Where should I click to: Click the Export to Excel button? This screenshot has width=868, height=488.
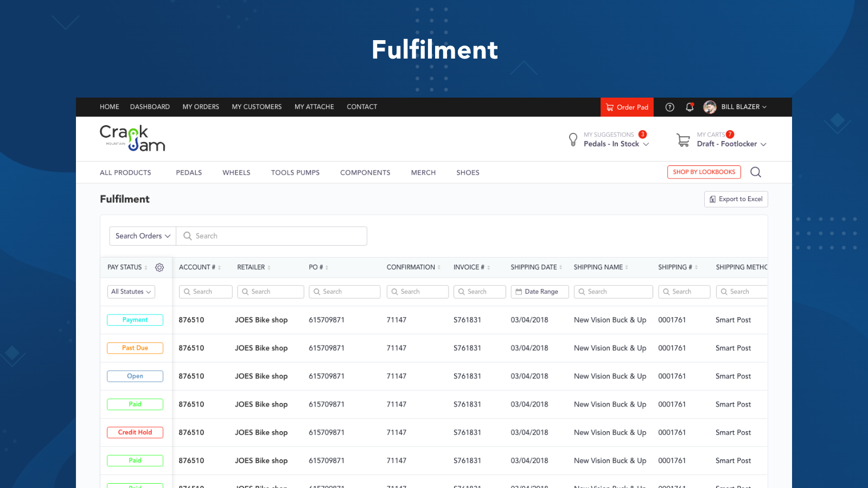coord(736,199)
